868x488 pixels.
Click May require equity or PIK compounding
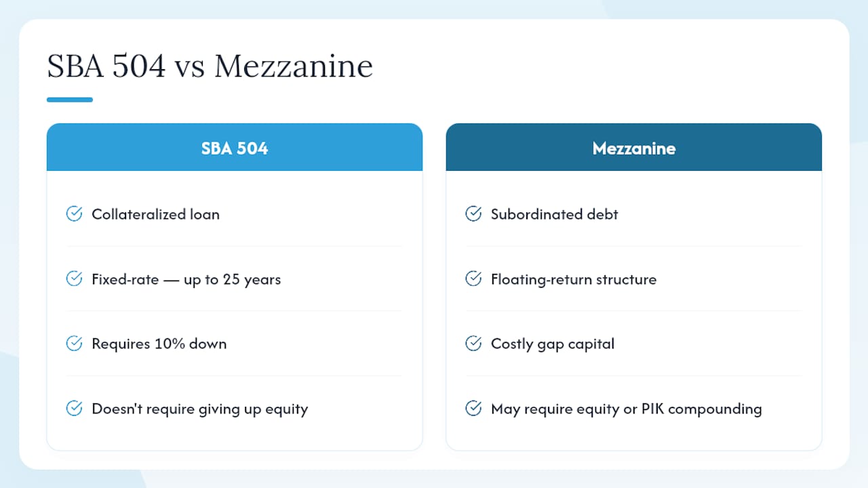coord(627,409)
